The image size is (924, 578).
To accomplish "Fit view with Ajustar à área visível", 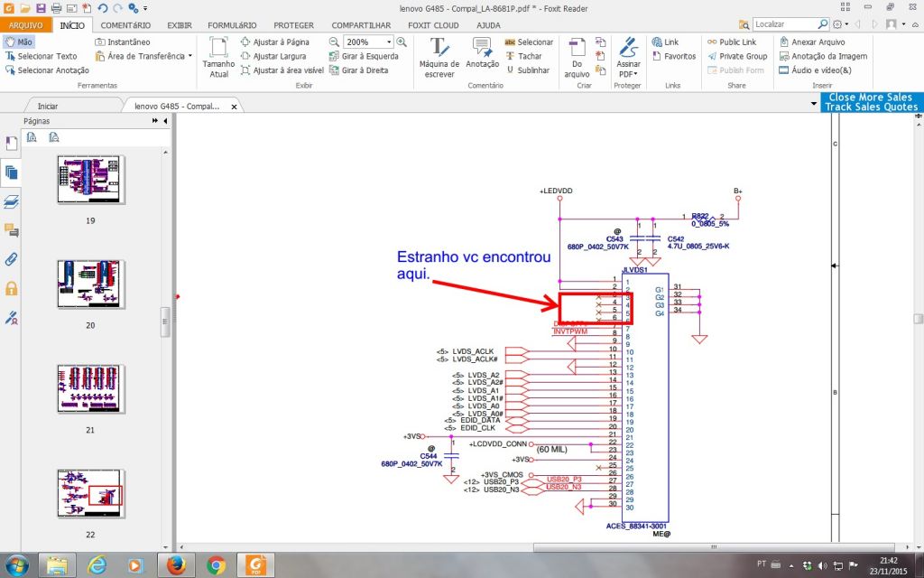I will (x=282, y=70).
